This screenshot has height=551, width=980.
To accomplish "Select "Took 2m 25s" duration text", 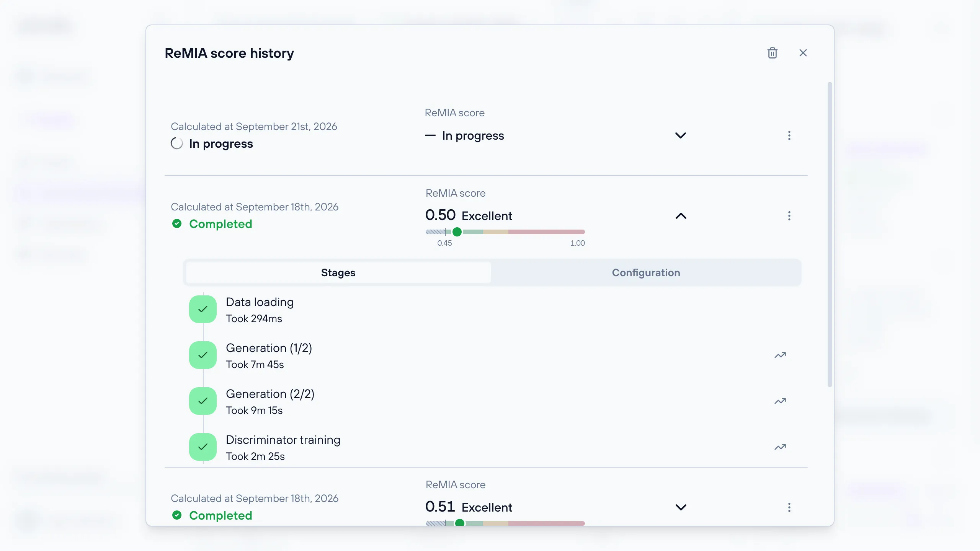I will pos(255,456).
